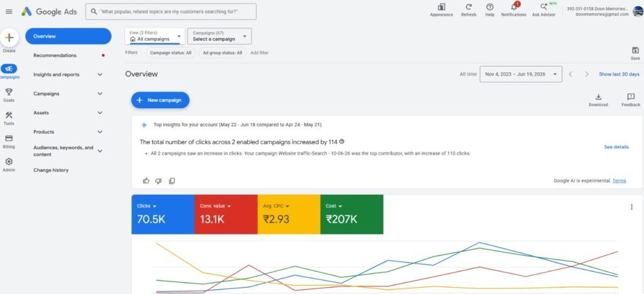Screen dimensions: 644x294
Task: Go to previous date range arrow
Action: tap(570, 74)
